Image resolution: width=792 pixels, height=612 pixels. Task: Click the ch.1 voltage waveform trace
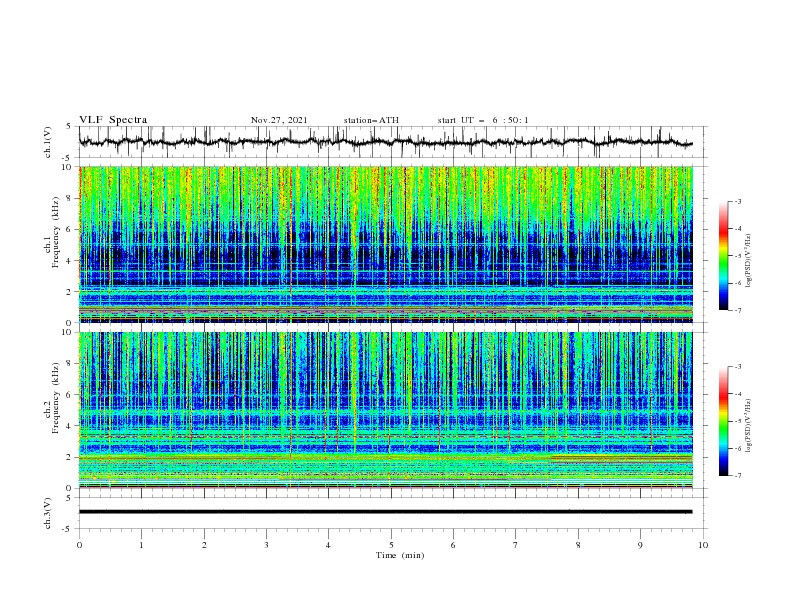click(x=385, y=142)
